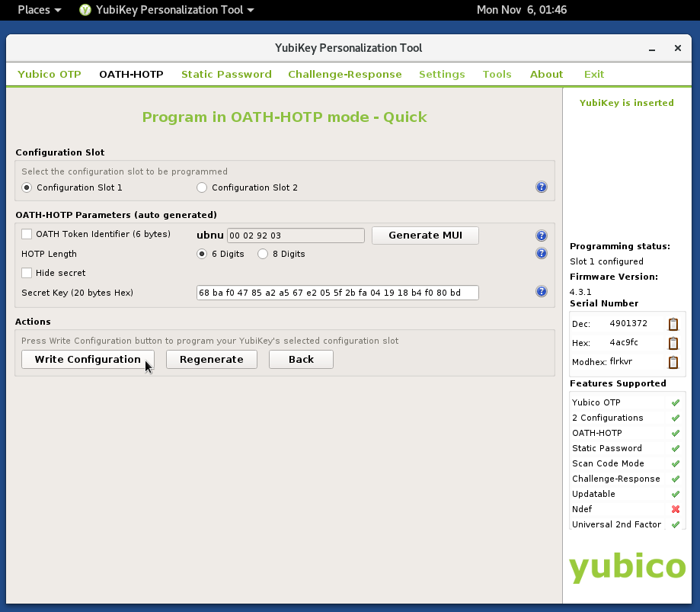This screenshot has height=612, width=700.
Task: Minimize the YubiKey Personalization Tool window
Action: [x=652, y=48]
